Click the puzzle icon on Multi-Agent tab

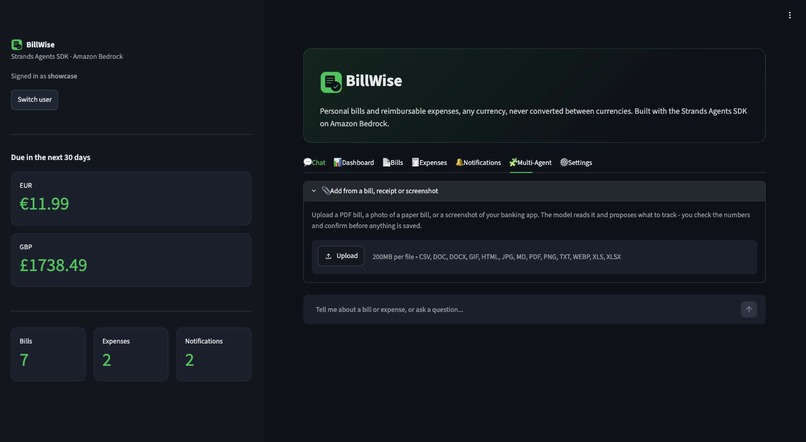tap(513, 162)
